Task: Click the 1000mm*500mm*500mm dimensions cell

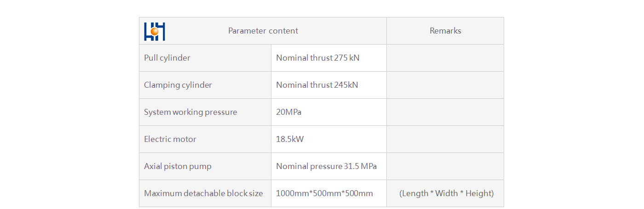Action: (329, 193)
